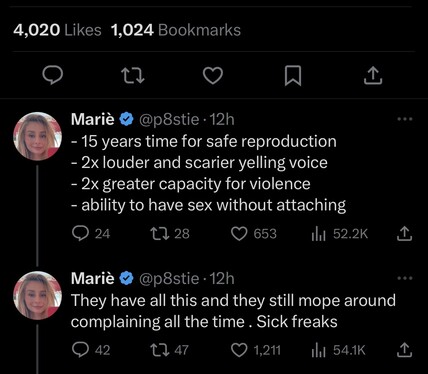
Task: Like the main post with the heart icon
Action: [x=213, y=76]
